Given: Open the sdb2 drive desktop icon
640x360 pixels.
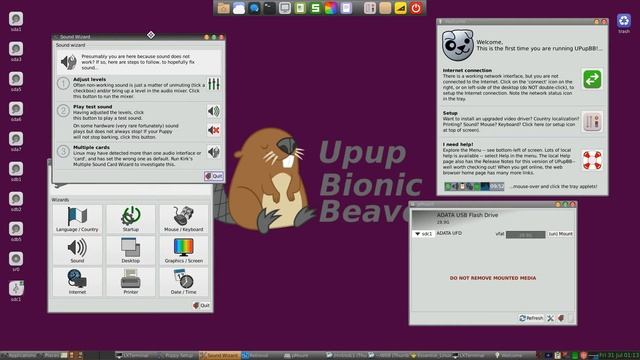Looking at the screenshot, I should coord(16,201).
